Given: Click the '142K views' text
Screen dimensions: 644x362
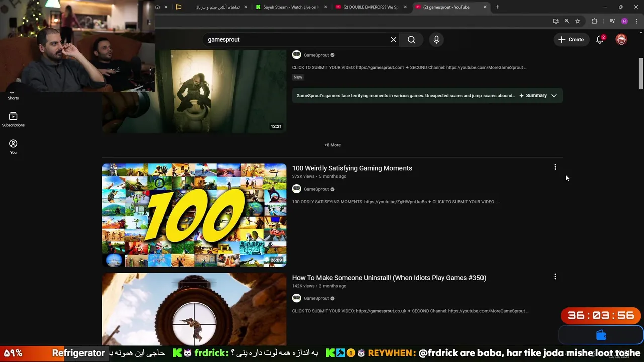Looking at the screenshot, I should [303, 286].
